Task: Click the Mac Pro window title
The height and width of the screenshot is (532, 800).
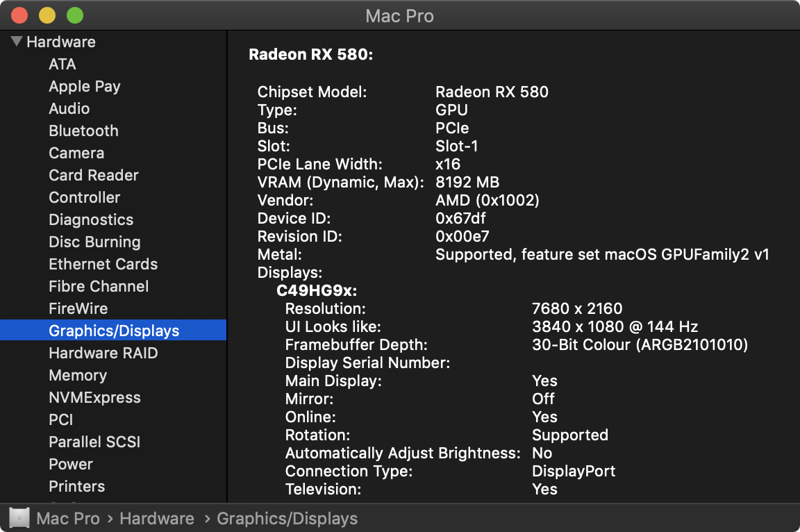Action: (399, 16)
